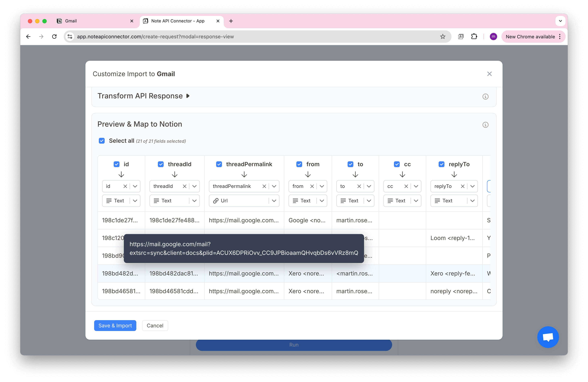Open the replyTo property type Text dropdown

[454, 201]
